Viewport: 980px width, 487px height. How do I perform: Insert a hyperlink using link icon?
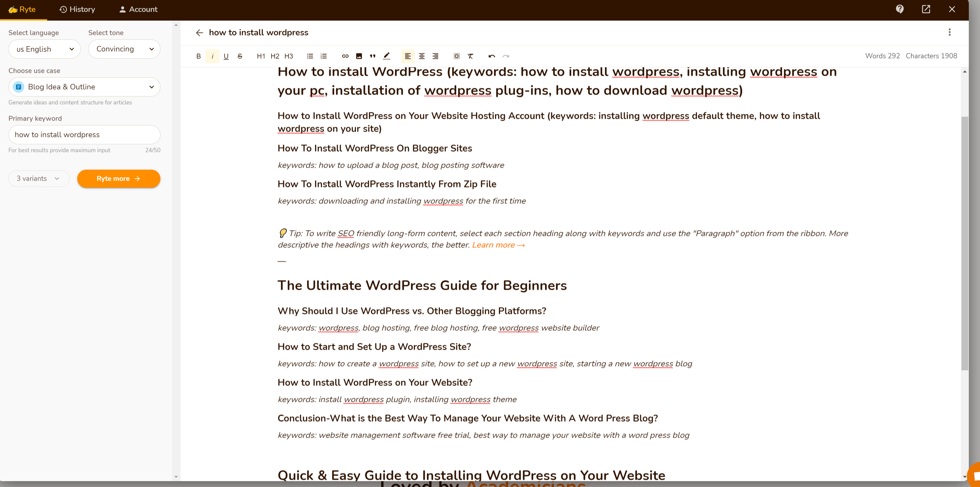345,56
